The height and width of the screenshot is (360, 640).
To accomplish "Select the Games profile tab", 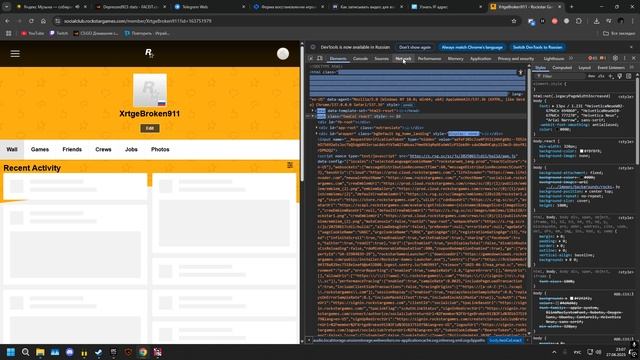I will 40,149.
